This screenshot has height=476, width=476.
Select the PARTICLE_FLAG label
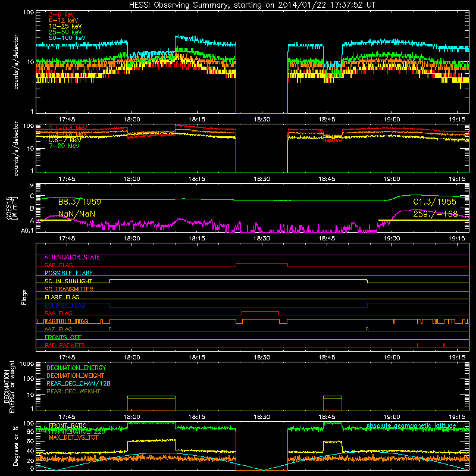(66, 321)
